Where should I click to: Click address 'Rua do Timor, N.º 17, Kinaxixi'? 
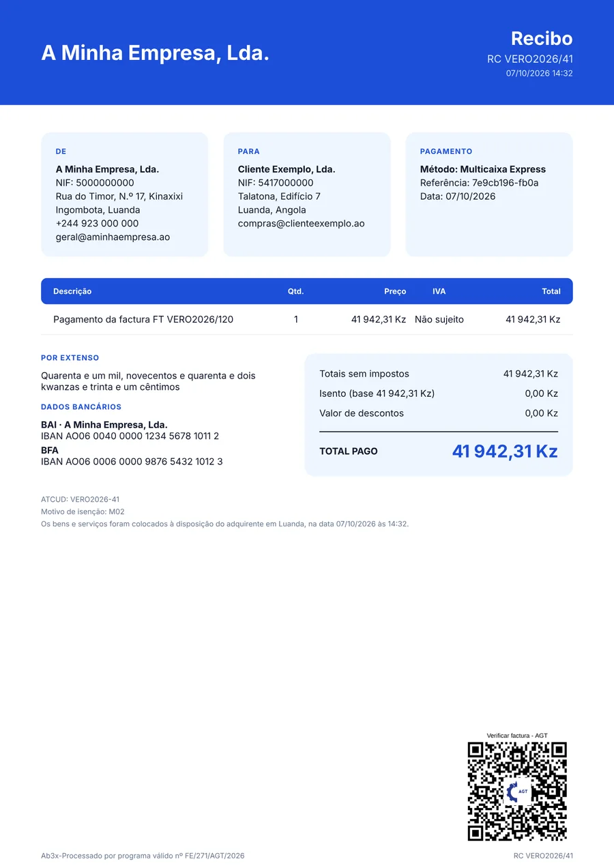[119, 196]
